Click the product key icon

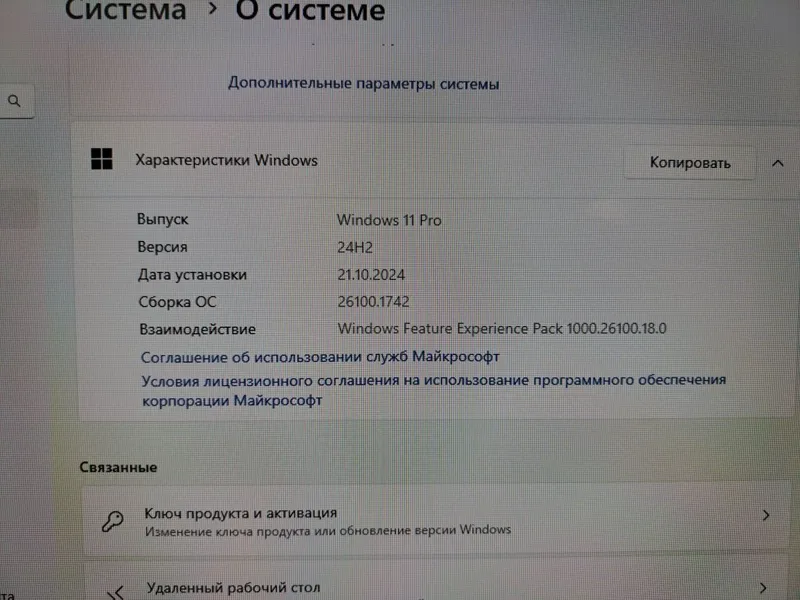pyautogui.click(x=112, y=521)
